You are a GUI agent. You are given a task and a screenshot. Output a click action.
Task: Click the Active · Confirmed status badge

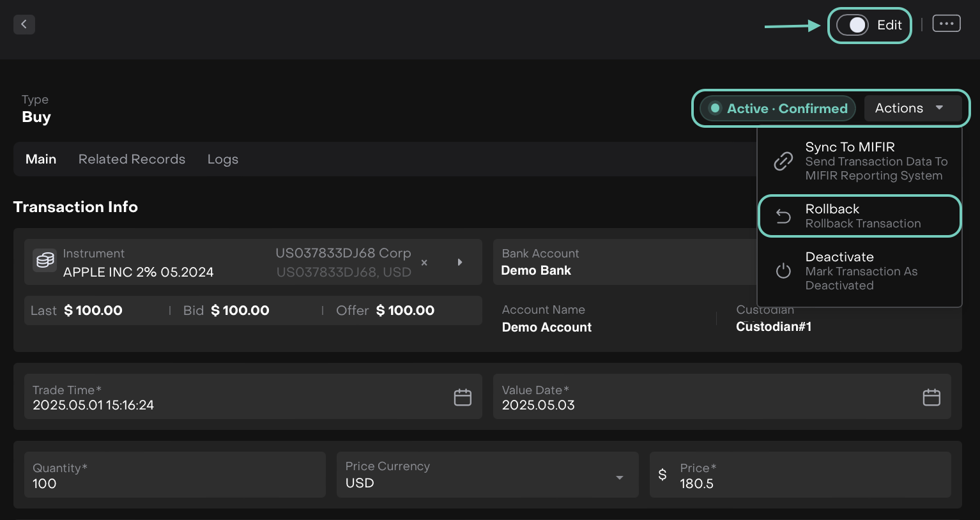click(777, 109)
